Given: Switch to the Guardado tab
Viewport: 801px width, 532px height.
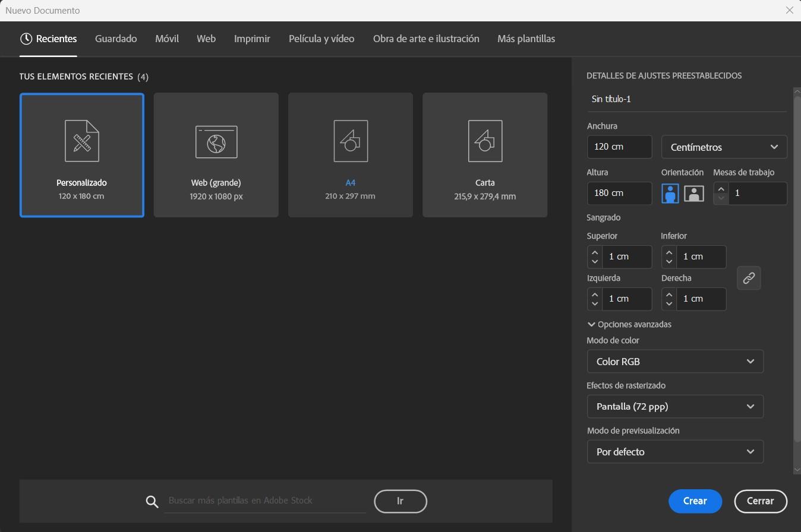Looking at the screenshot, I should tap(116, 39).
